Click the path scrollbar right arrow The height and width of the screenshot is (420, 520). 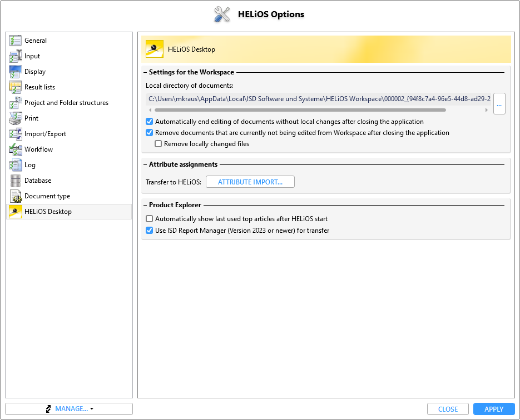pos(487,110)
